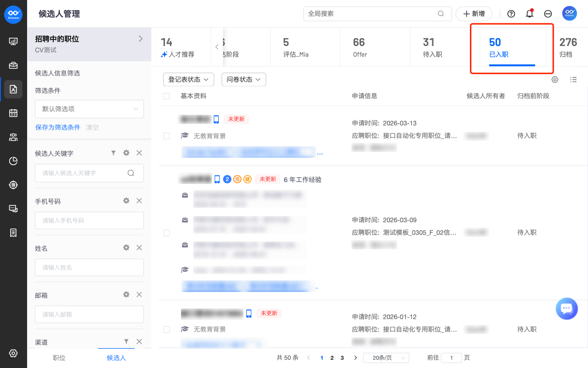
Task: Click the funnel icon beside 渠道
Action: [126, 341]
